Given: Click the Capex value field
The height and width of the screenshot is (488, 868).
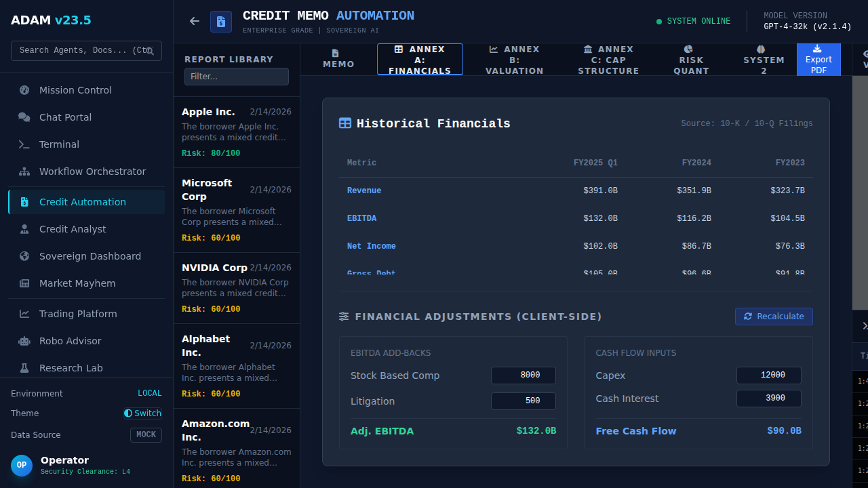Looking at the screenshot, I should click(768, 375).
